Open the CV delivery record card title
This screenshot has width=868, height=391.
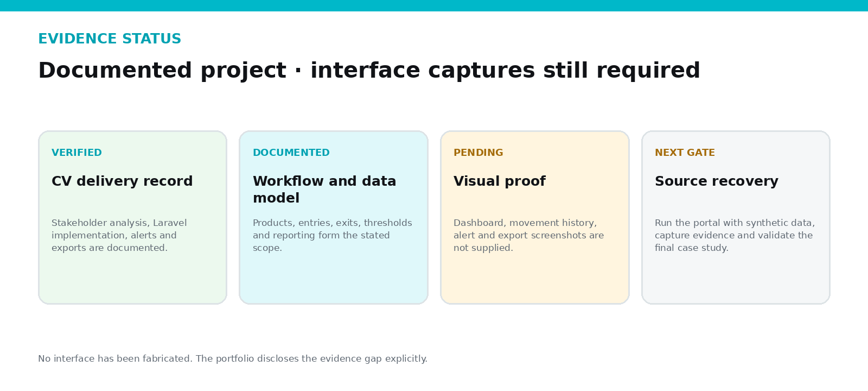(x=122, y=181)
